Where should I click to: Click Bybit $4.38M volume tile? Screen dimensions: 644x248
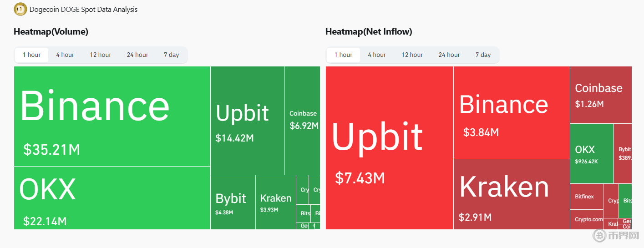coord(233,202)
